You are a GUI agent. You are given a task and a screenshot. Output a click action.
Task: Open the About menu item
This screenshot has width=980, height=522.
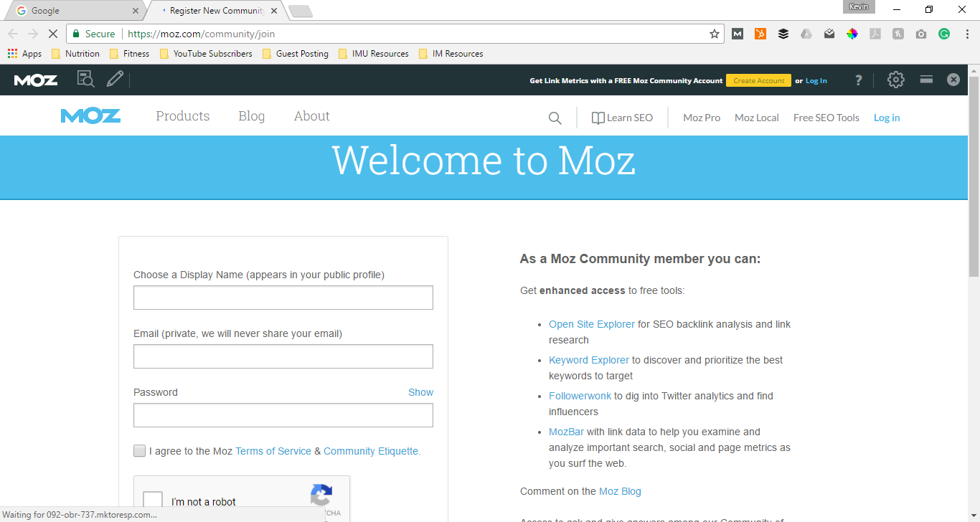click(x=312, y=116)
